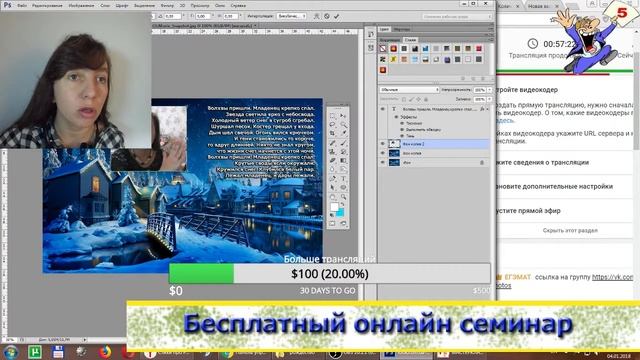Select the Ellipse shape tool
The height and width of the screenshot is (360, 640).
(x=343, y=187)
